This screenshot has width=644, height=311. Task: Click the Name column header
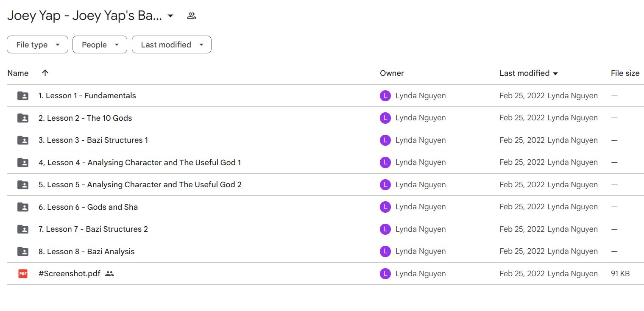[x=18, y=73]
